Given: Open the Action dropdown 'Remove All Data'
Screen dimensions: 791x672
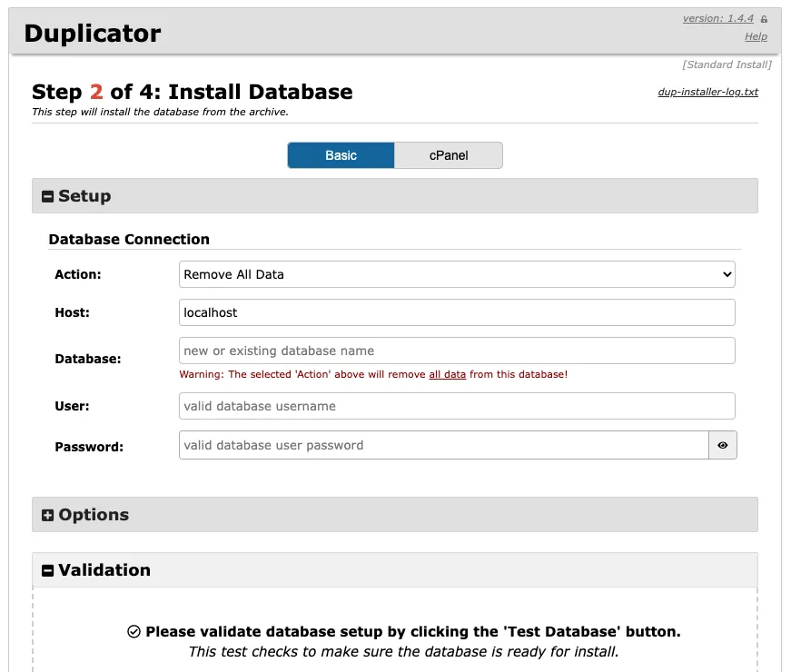Looking at the screenshot, I should click(457, 274).
